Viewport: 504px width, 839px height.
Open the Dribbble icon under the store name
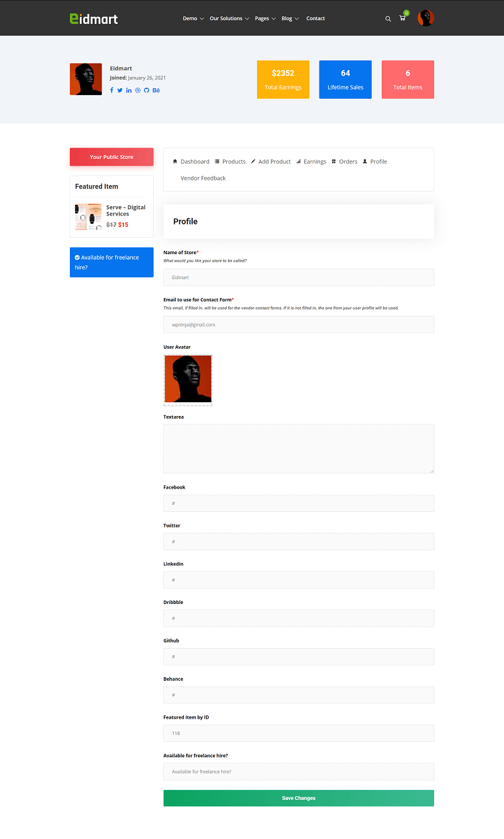pyautogui.click(x=137, y=90)
